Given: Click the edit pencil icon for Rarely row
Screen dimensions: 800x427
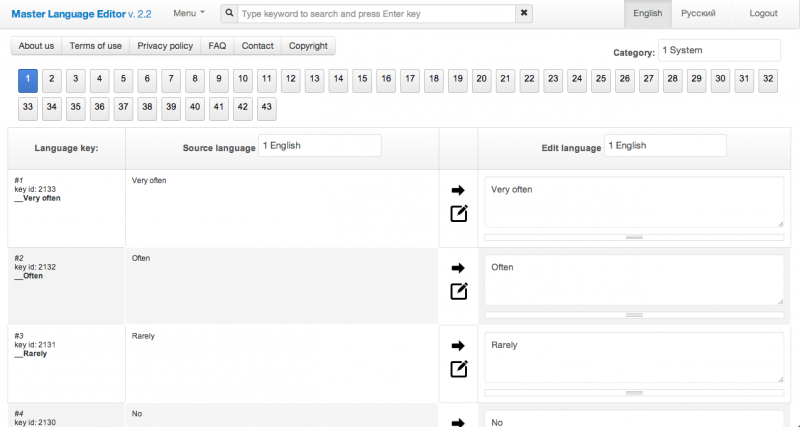Looking at the screenshot, I should (459, 368).
